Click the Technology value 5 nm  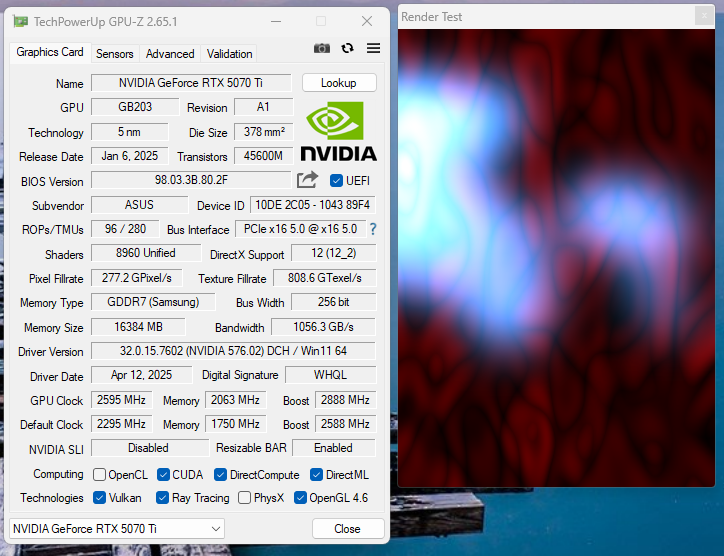pos(129,132)
